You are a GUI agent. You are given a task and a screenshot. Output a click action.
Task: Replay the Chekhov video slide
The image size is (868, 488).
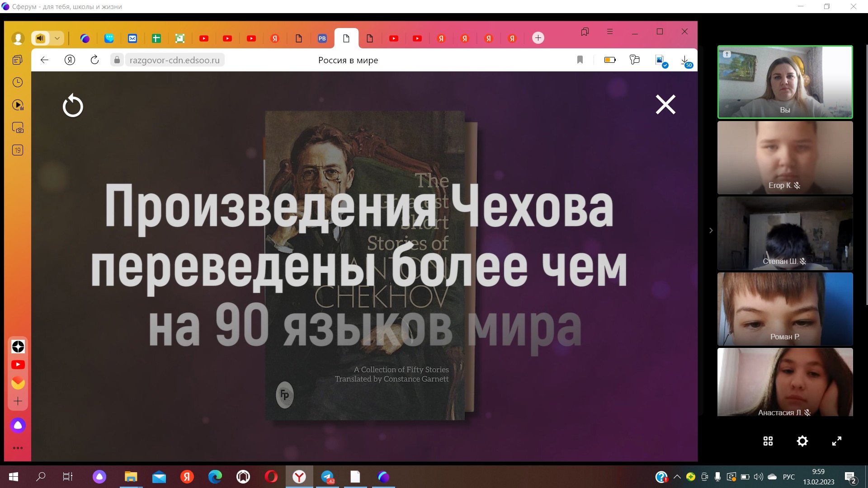pyautogui.click(x=73, y=106)
